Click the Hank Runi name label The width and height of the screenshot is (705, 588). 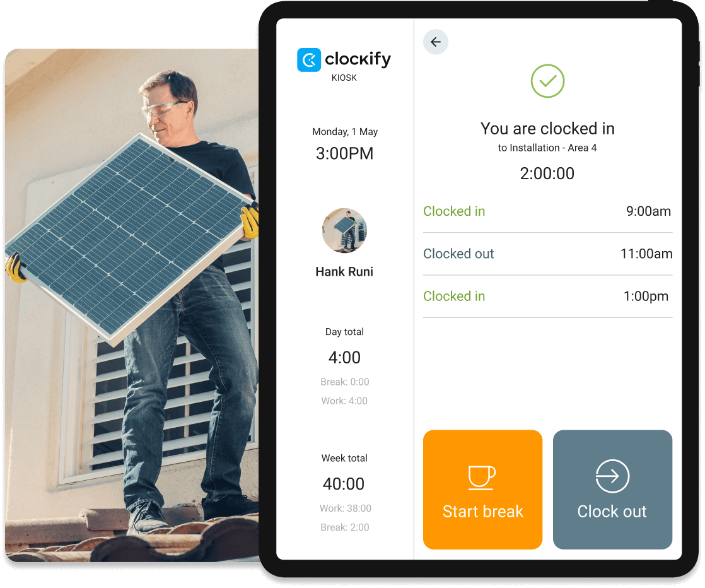(x=344, y=272)
